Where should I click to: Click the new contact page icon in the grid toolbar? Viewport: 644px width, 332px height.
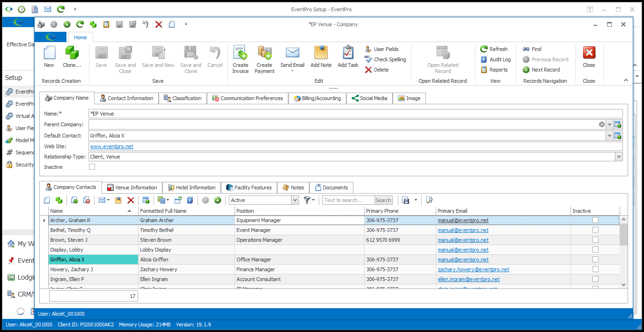click(47, 200)
